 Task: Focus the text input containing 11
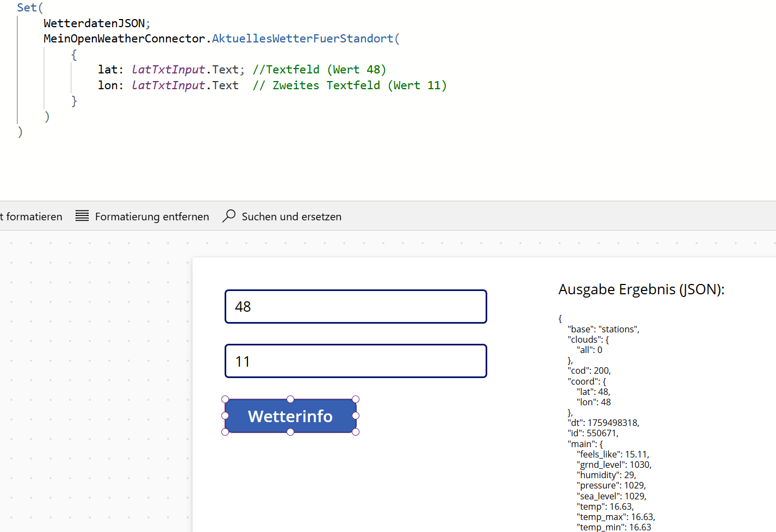pos(356,361)
